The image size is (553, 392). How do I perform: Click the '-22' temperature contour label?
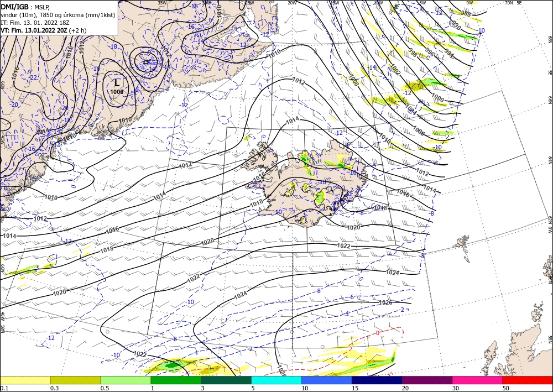(33, 77)
